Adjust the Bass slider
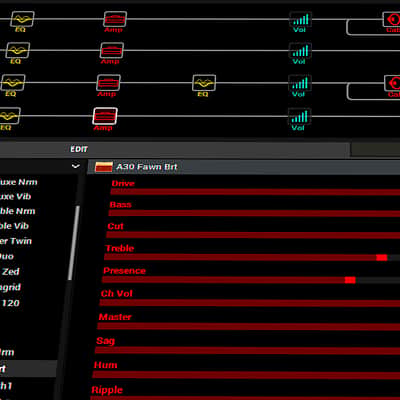This screenshot has height=400, width=400. click(x=254, y=213)
